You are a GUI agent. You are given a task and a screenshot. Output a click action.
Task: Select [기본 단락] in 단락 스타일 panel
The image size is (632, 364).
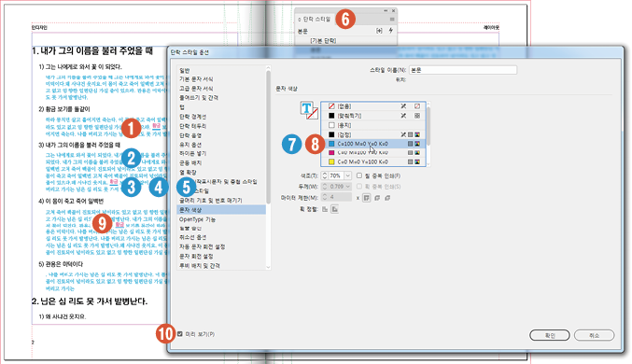[x=323, y=41]
